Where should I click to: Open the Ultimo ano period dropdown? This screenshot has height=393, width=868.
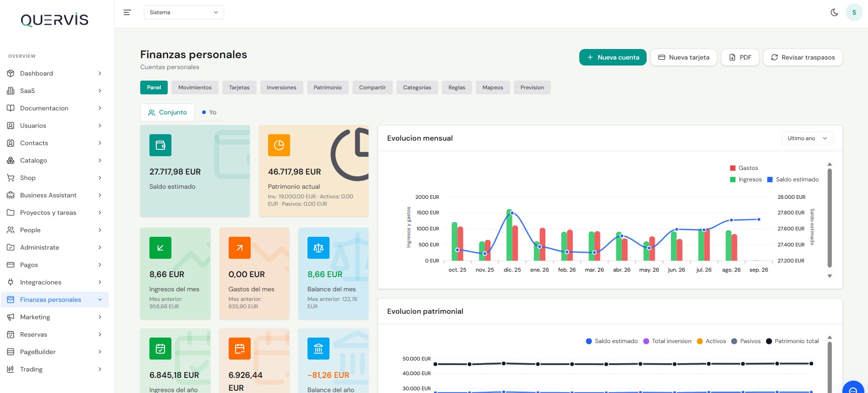(807, 138)
